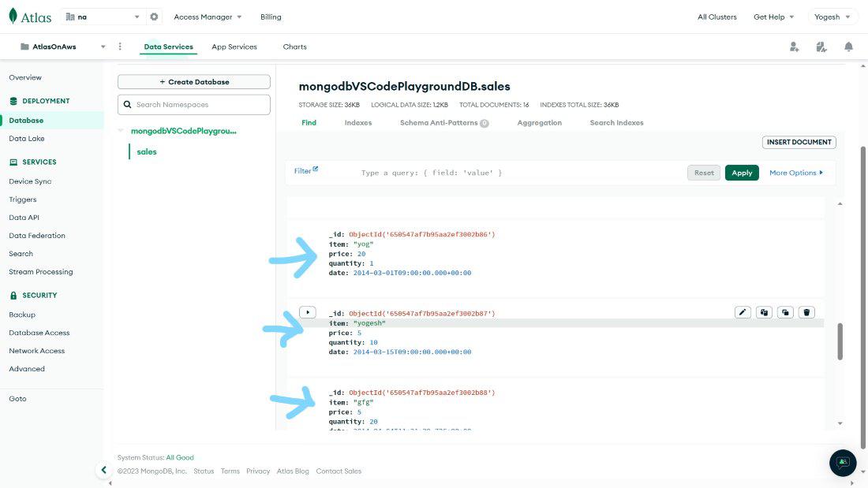Open Data API in the sidebar
The height and width of the screenshot is (488, 868).
pyautogui.click(x=24, y=218)
